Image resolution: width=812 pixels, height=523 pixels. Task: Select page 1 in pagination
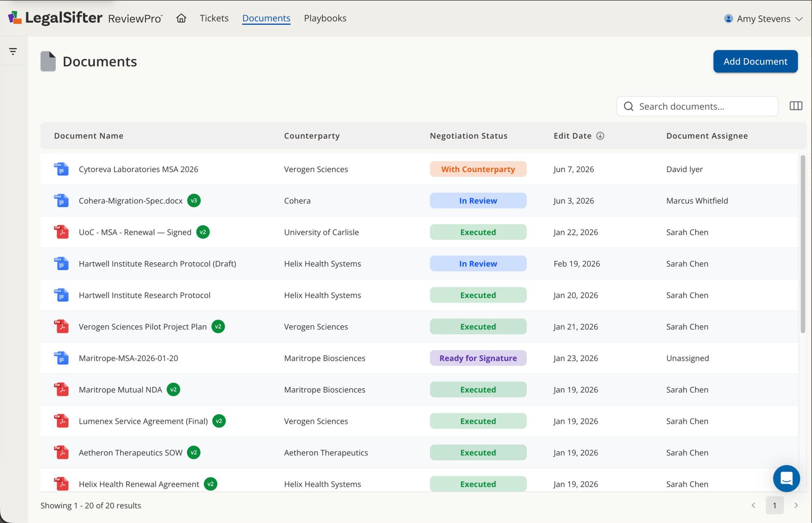coord(775,506)
